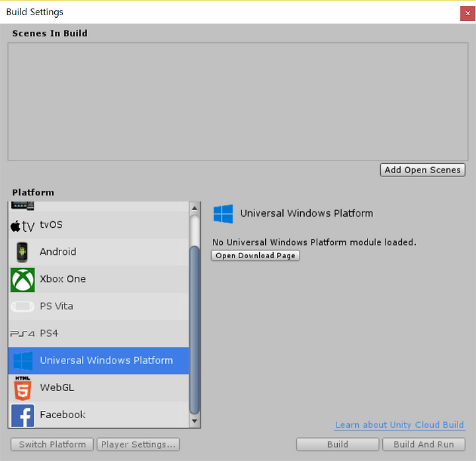Select the Xbox One platform row
The height and width of the screenshot is (461, 476).
coord(99,279)
